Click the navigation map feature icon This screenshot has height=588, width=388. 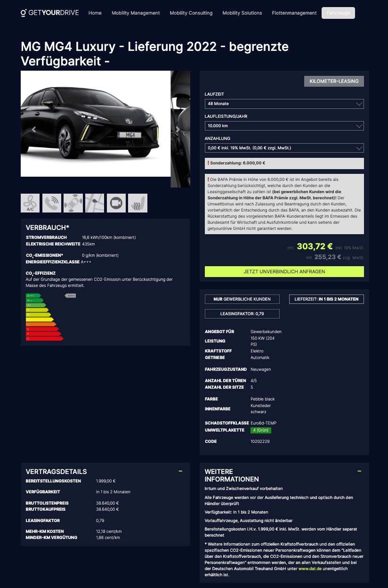pos(95,203)
